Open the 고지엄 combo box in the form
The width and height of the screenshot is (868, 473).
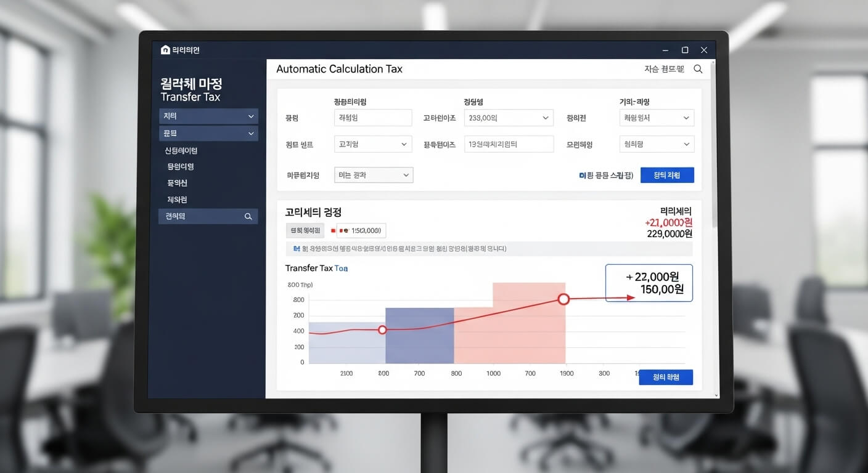pos(372,144)
